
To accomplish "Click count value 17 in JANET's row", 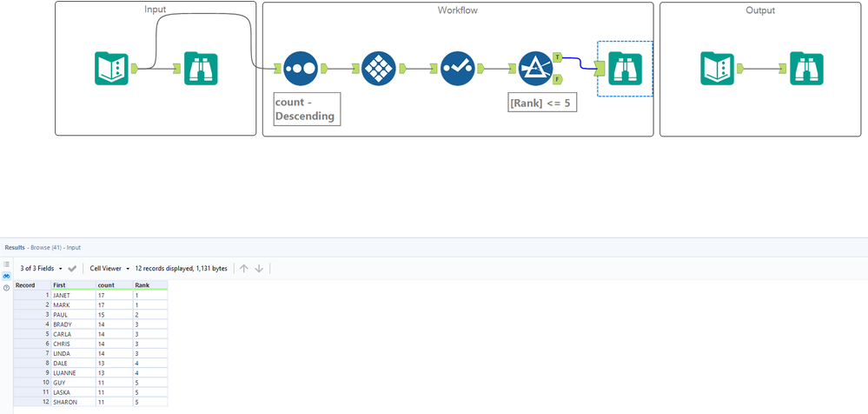I will (114, 296).
